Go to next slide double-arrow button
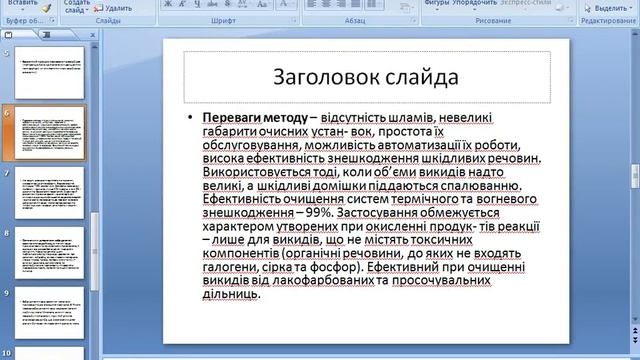Screen dimensions: 640x360 pos(635,340)
